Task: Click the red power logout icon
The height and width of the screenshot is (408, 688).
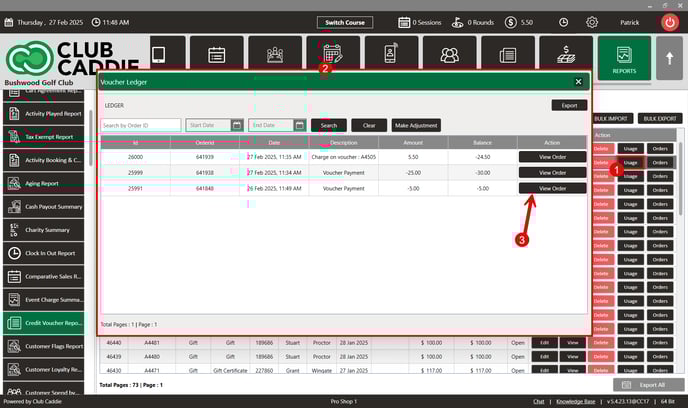Action: pyautogui.click(x=670, y=22)
